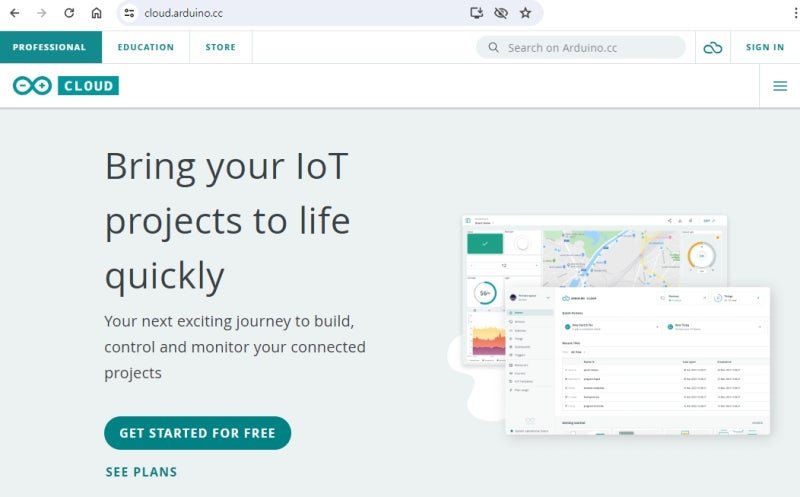Screen dimensions: 800x497
Task: Open the site information icon in the address bar
Action: pos(130,13)
